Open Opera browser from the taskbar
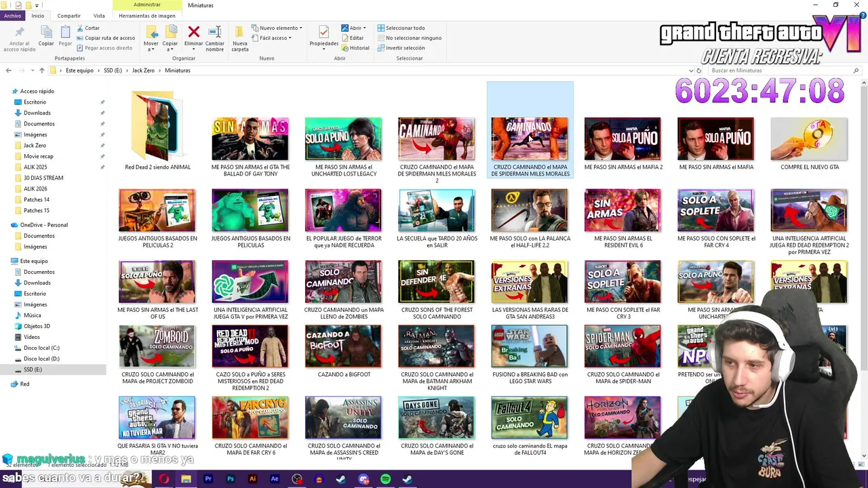The height and width of the screenshot is (488, 868). click(x=164, y=479)
